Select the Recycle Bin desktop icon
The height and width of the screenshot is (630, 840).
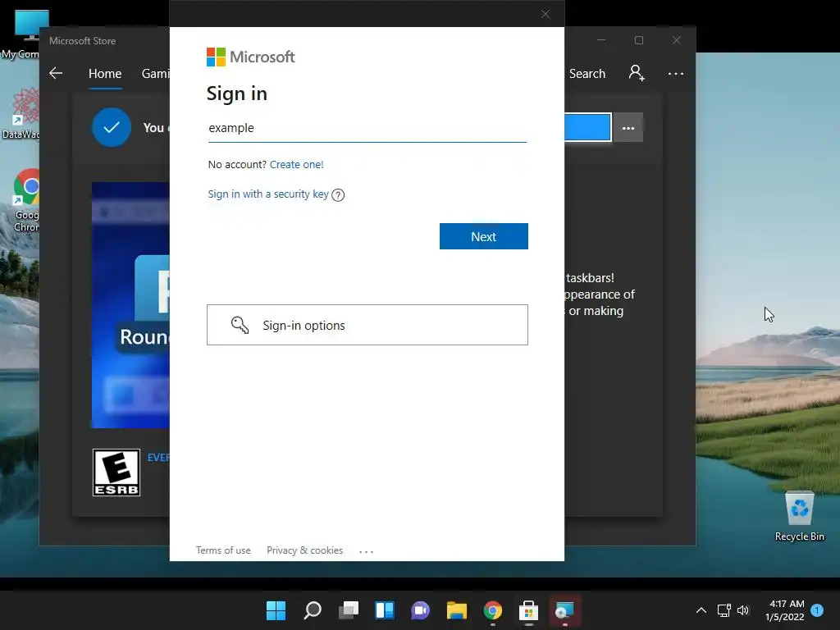[799, 517]
